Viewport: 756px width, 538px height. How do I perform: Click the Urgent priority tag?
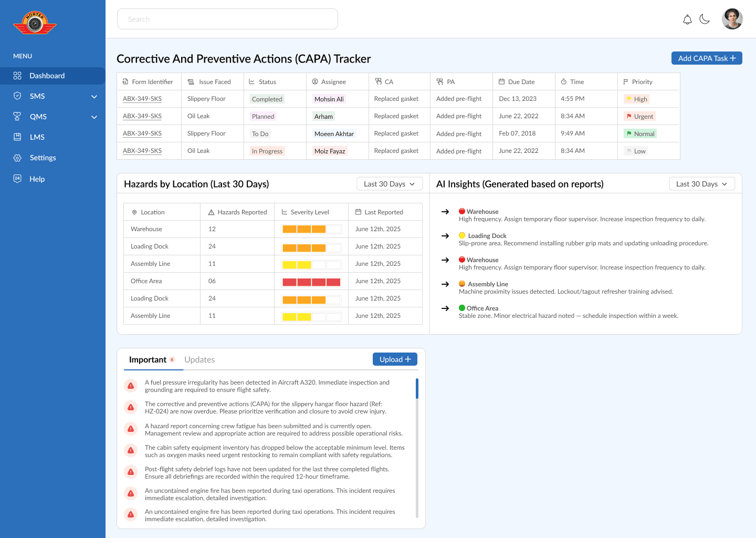639,116
